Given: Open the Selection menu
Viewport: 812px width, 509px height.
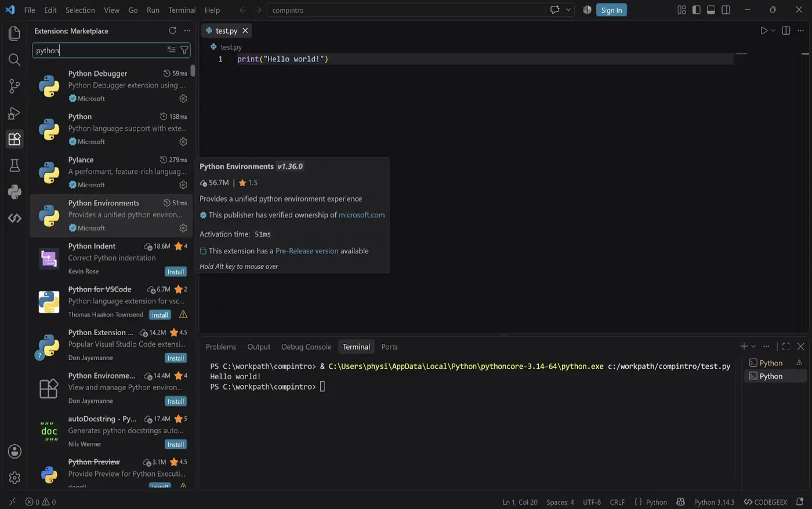Looking at the screenshot, I should pyautogui.click(x=80, y=10).
